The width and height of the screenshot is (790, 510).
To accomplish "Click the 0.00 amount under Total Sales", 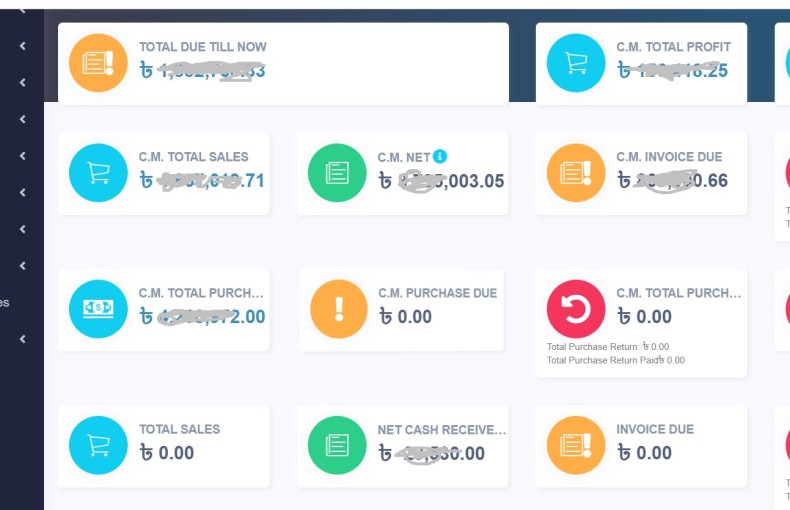I will (x=167, y=453).
